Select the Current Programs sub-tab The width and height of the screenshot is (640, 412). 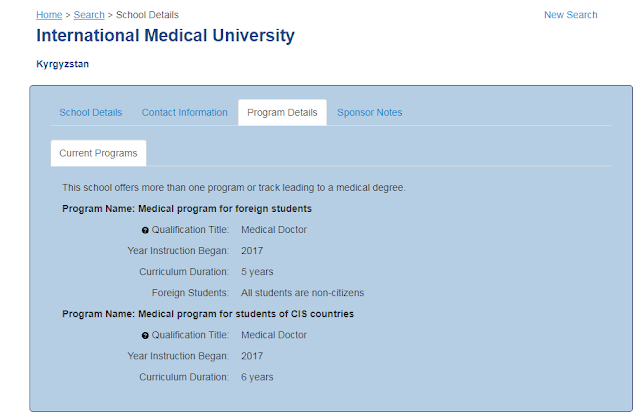(x=99, y=153)
